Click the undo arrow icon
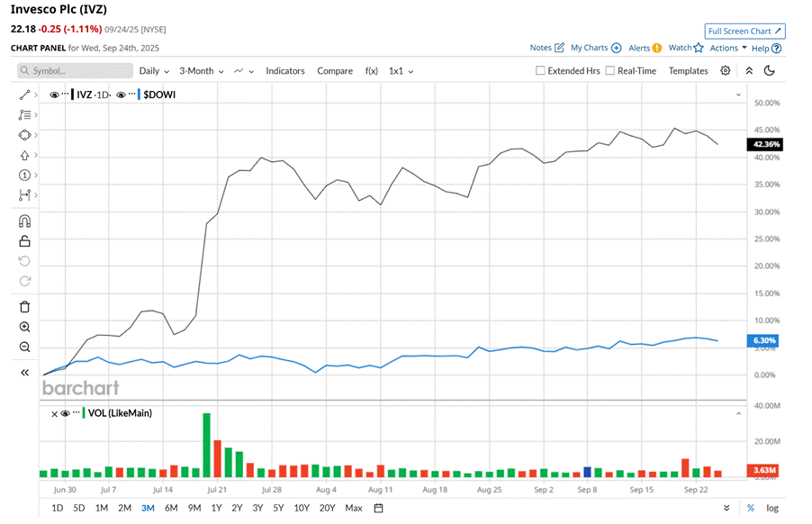The image size is (812, 524). [x=24, y=261]
